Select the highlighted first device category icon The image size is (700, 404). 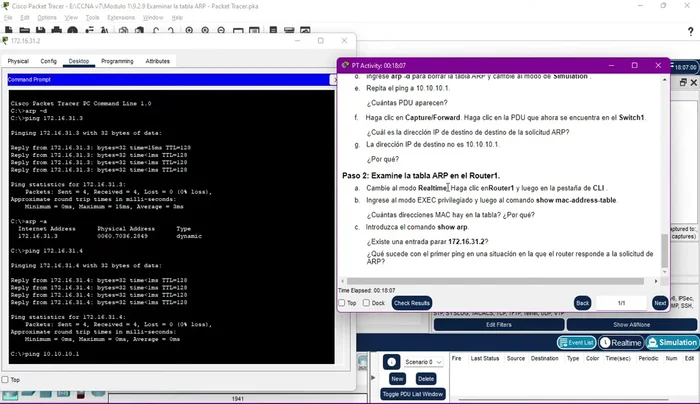point(10,395)
